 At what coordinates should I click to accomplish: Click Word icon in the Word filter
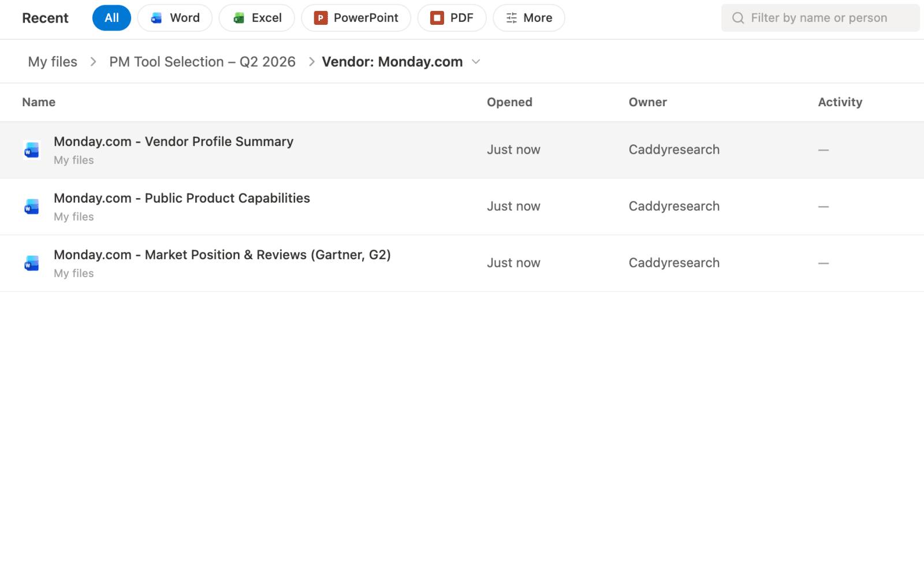tap(157, 18)
